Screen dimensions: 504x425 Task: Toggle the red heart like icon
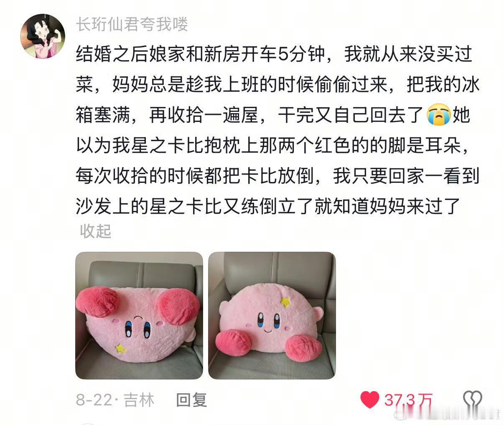click(369, 400)
